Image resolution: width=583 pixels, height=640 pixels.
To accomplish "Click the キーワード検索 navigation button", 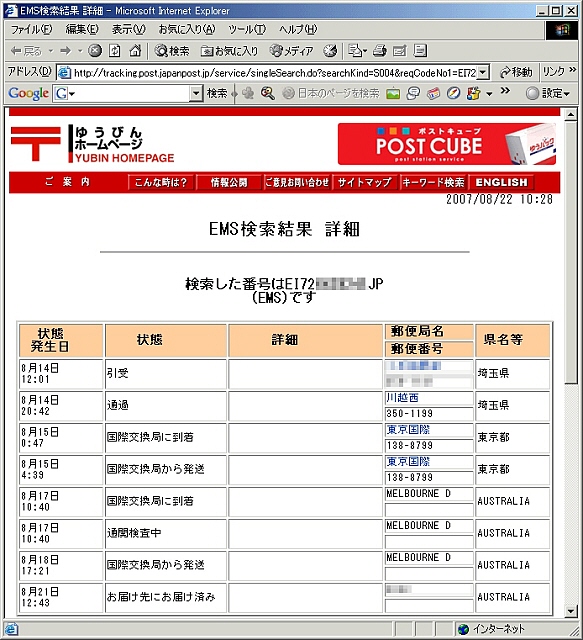I will click(x=433, y=182).
